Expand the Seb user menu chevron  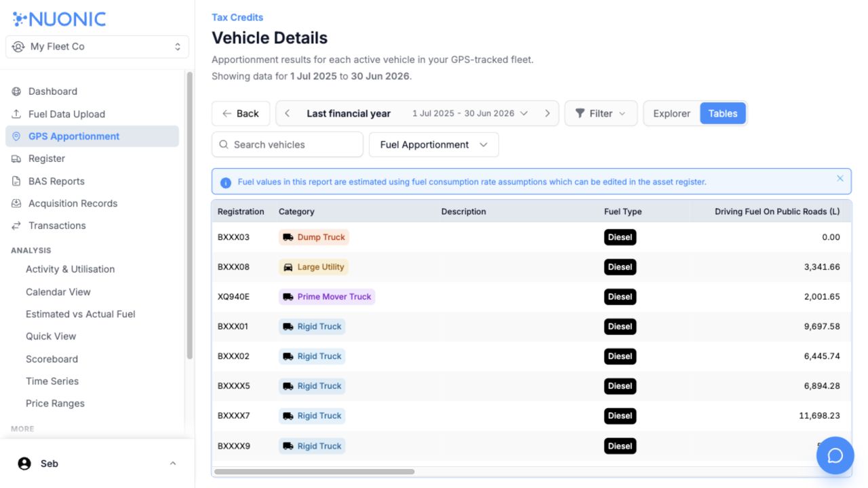pos(173,464)
